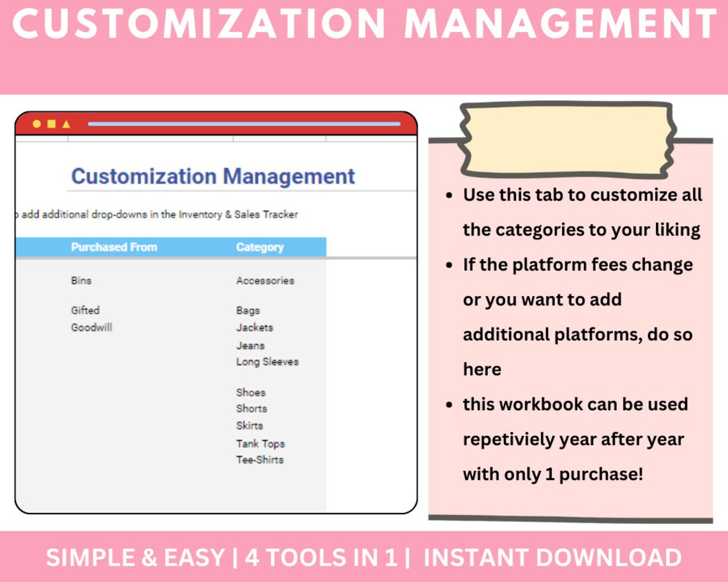The image size is (728, 582).
Task: Click the Tank Tops entry
Action: 260,444
